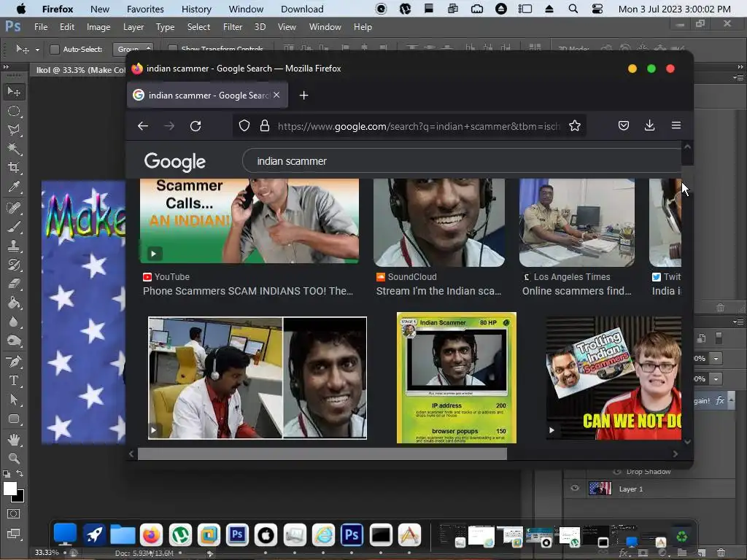Open Photoshop Filter menu
The image size is (747, 560).
pos(233,27)
